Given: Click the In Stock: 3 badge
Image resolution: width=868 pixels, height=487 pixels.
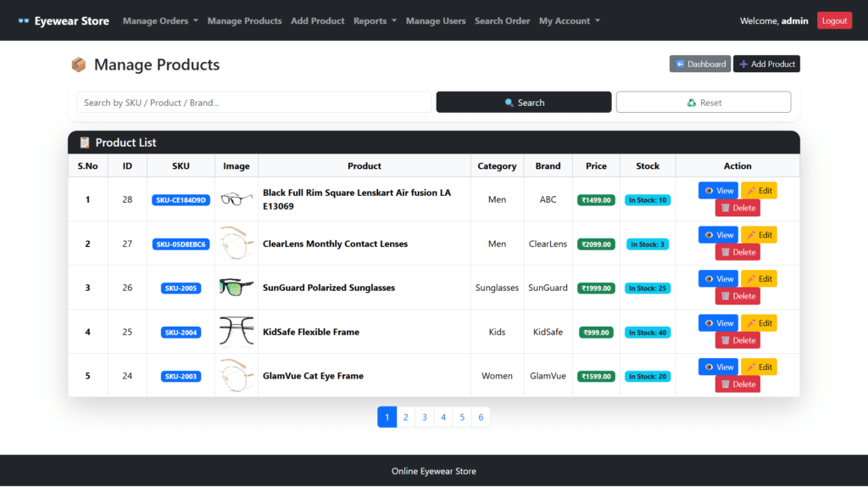Looking at the screenshot, I should [x=648, y=244].
